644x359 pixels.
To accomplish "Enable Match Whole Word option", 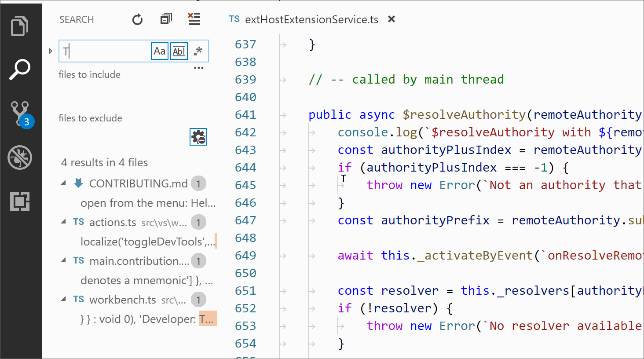I will (179, 51).
